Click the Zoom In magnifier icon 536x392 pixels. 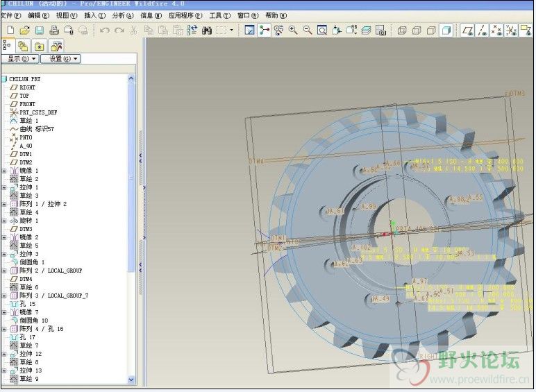[x=293, y=30]
